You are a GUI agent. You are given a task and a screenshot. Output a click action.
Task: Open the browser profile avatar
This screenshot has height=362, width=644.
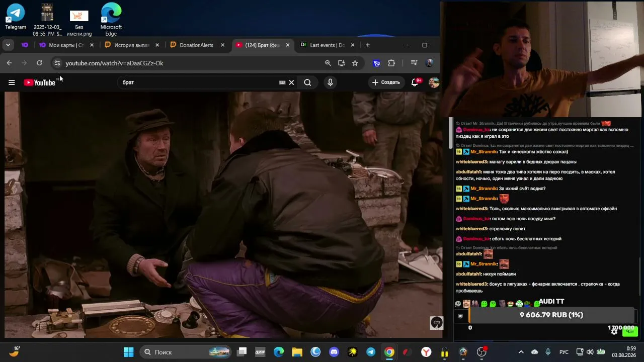(x=429, y=63)
